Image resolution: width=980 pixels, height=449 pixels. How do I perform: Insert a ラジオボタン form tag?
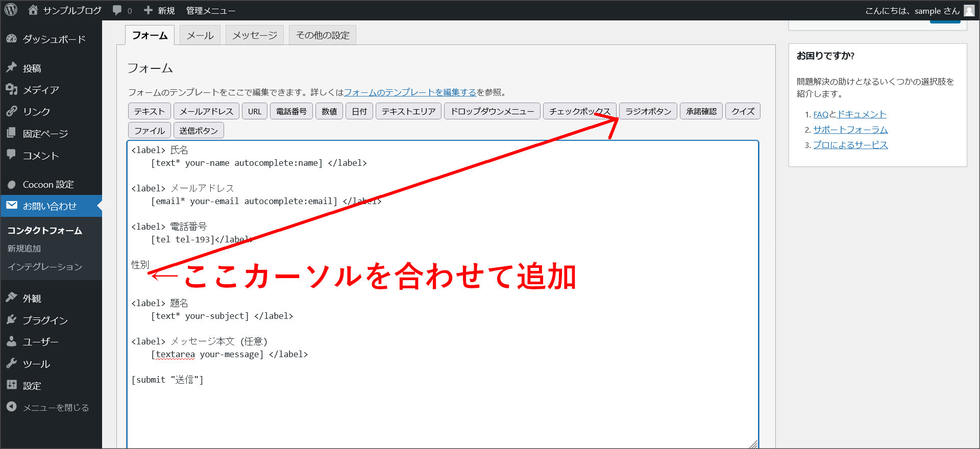click(x=648, y=111)
